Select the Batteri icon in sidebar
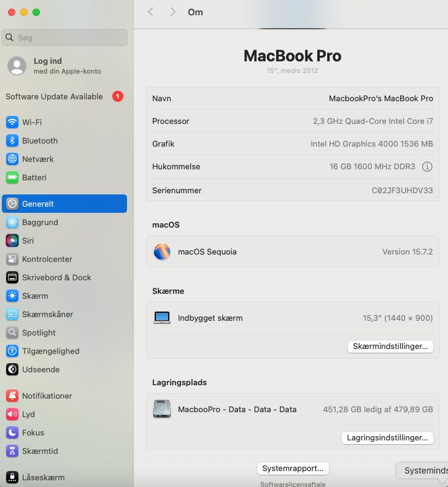448x487 pixels. (12, 177)
